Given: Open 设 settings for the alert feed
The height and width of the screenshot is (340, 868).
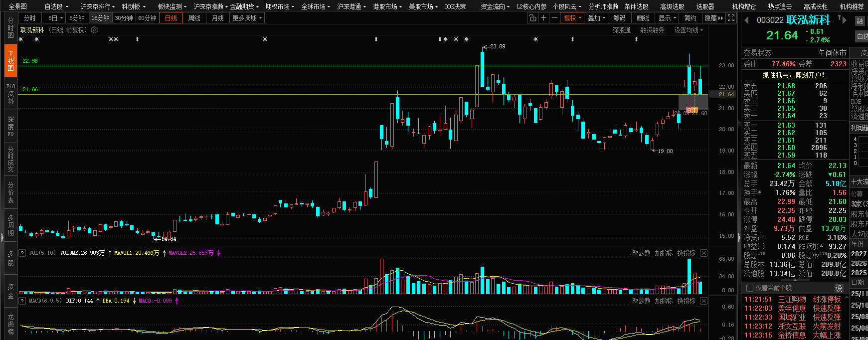Looking at the screenshot, I should (839, 288).
